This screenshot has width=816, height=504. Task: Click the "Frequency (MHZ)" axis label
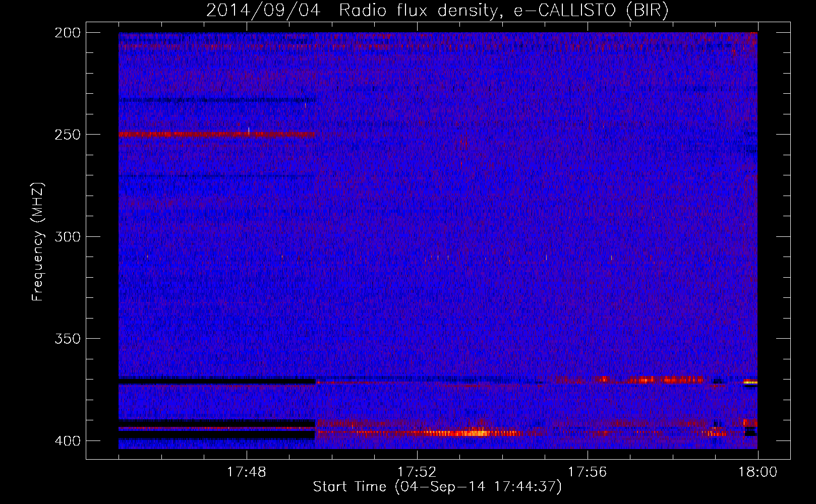[x=38, y=242]
